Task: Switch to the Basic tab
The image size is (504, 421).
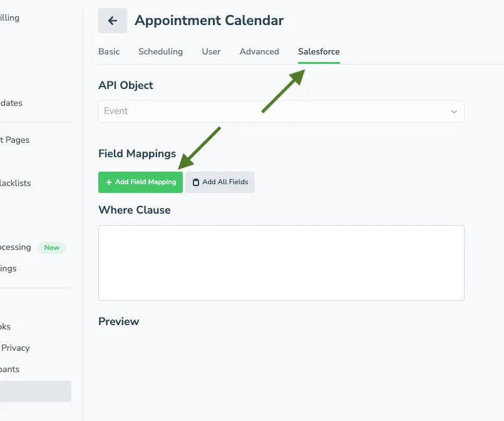Action: [109, 51]
